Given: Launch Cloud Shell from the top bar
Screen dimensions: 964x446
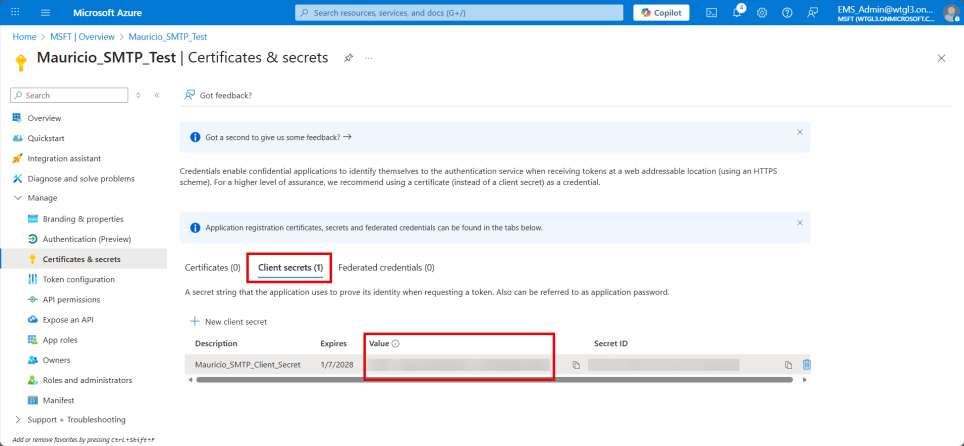Looking at the screenshot, I should [x=711, y=12].
